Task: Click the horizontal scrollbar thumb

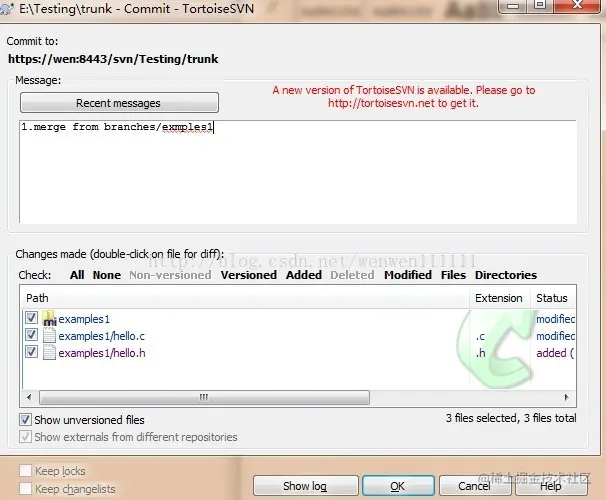Action: coord(204,397)
